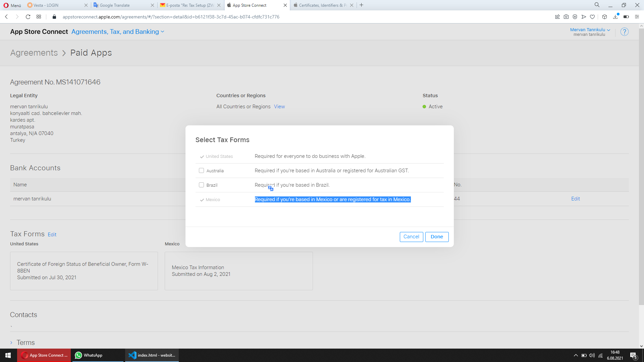Show hidden system tray icons
The width and height of the screenshot is (644, 362).
(576, 355)
